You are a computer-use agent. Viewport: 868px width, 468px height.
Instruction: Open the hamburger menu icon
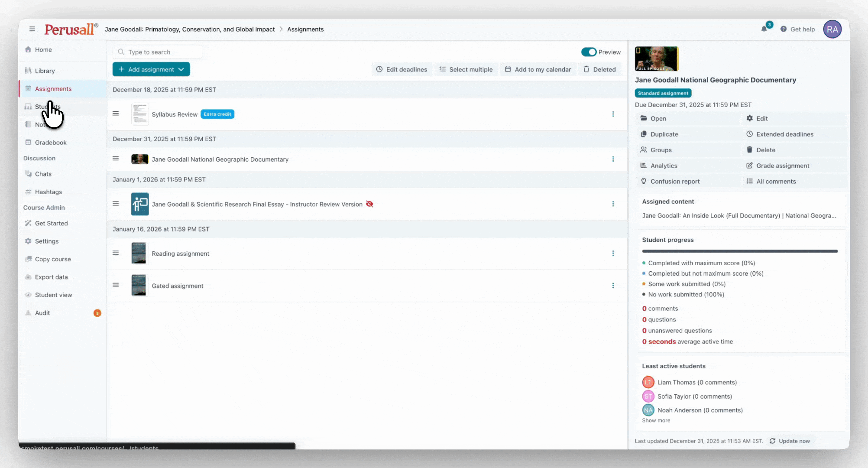click(x=32, y=29)
